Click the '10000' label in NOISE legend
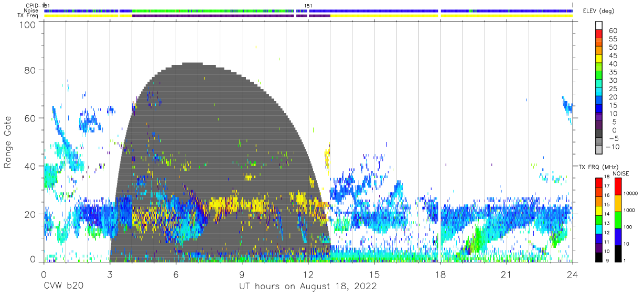Screen dimensions: 644x297 630,193
